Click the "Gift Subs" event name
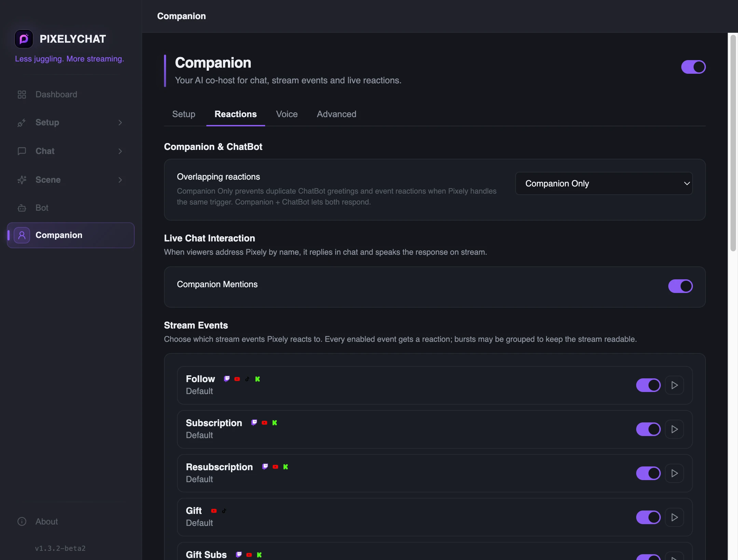The image size is (738, 560). [206, 555]
